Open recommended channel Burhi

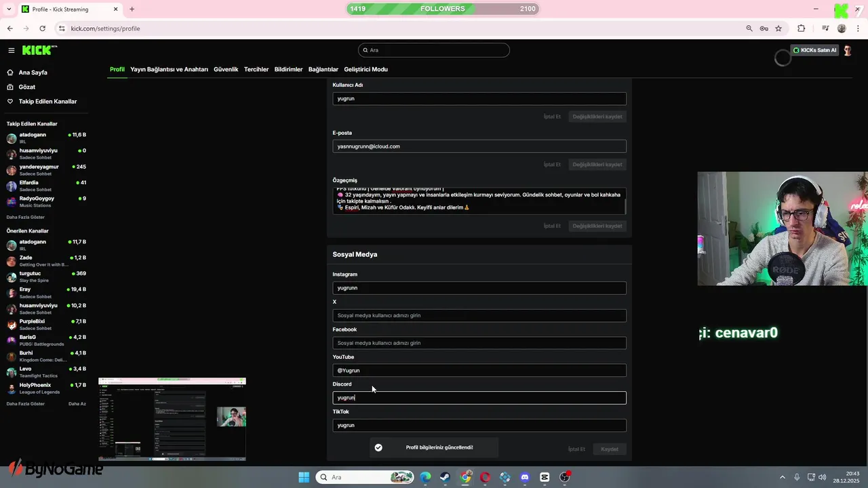point(46,356)
